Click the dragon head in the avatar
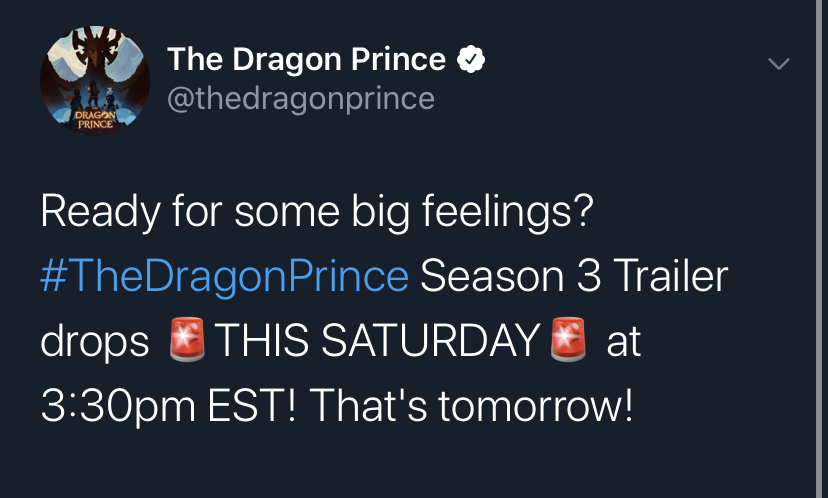Screen dimensions: 828x498 click(x=96, y=52)
